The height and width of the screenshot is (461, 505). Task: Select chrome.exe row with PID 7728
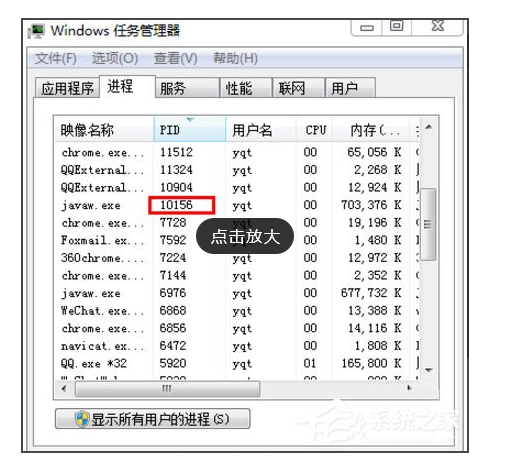tap(236, 223)
